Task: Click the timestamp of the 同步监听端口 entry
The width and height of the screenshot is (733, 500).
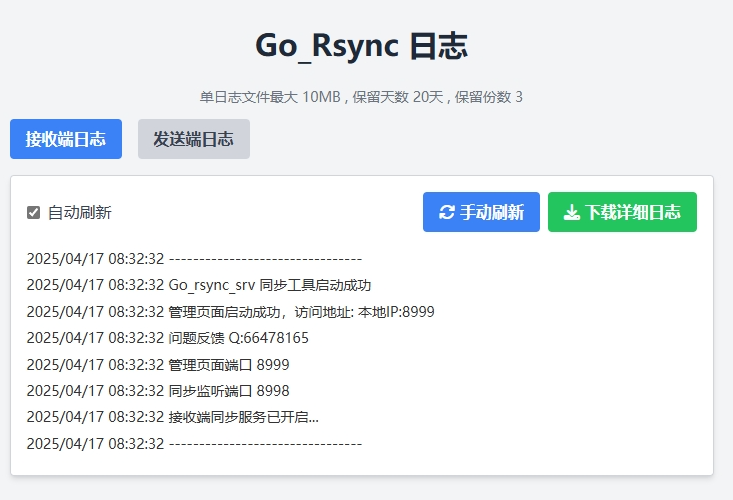Action: click(95, 391)
